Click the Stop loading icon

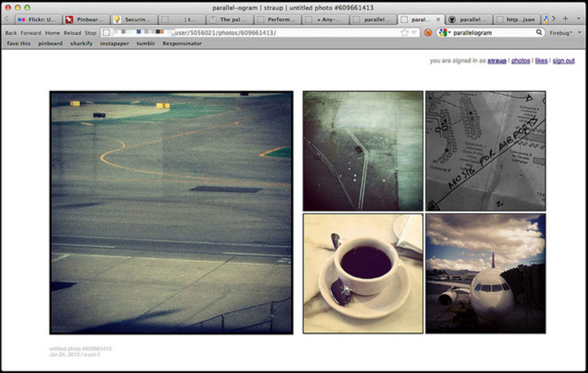90,33
